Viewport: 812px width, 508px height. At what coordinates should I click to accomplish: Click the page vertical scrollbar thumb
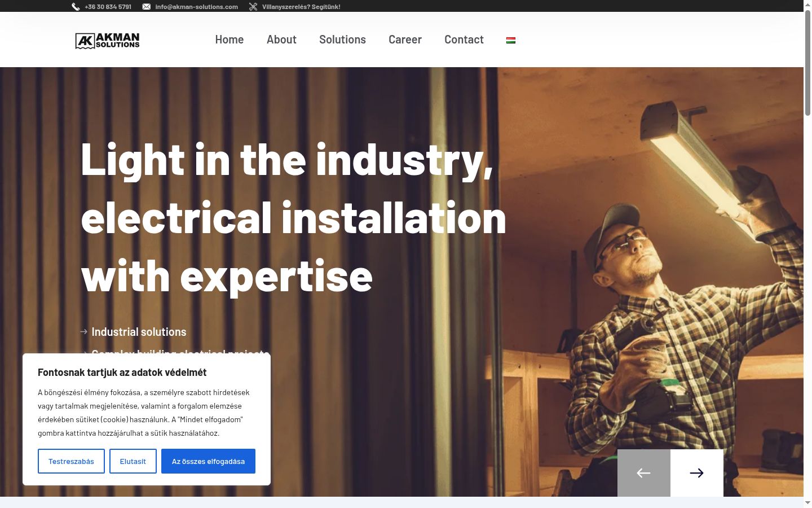coord(807,62)
